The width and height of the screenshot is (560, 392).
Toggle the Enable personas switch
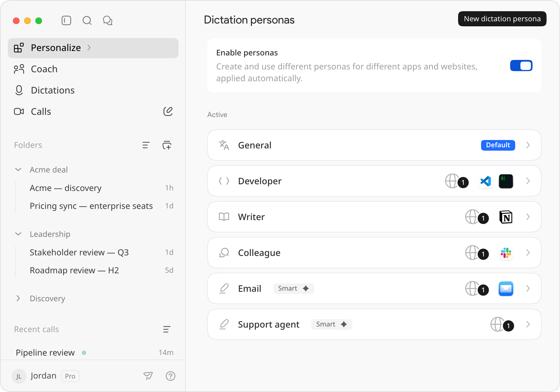point(521,66)
